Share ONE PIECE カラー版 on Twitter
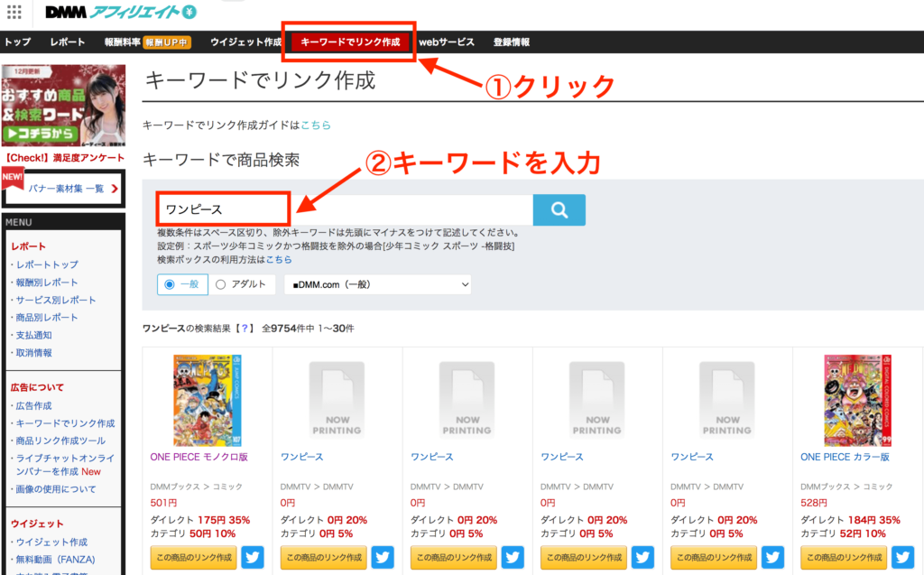The image size is (924, 575). [902, 557]
